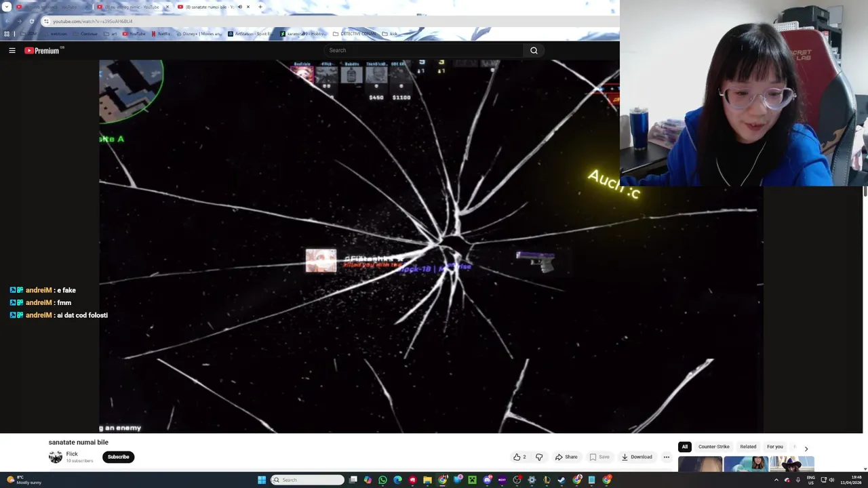Expand the 'art' bookmark folder

tap(110, 34)
